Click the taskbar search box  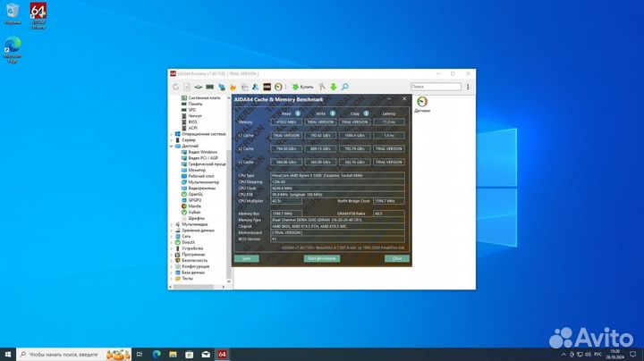(74, 355)
